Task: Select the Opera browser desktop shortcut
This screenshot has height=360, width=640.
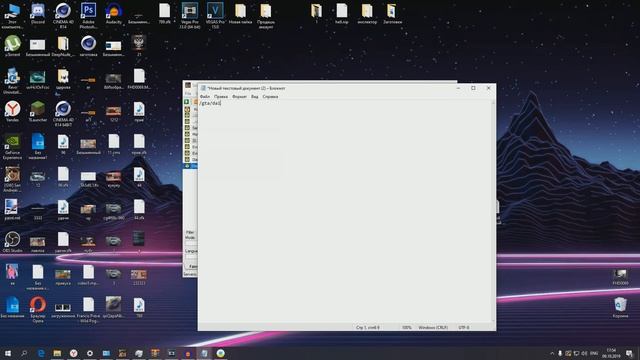Action: point(38,309)
